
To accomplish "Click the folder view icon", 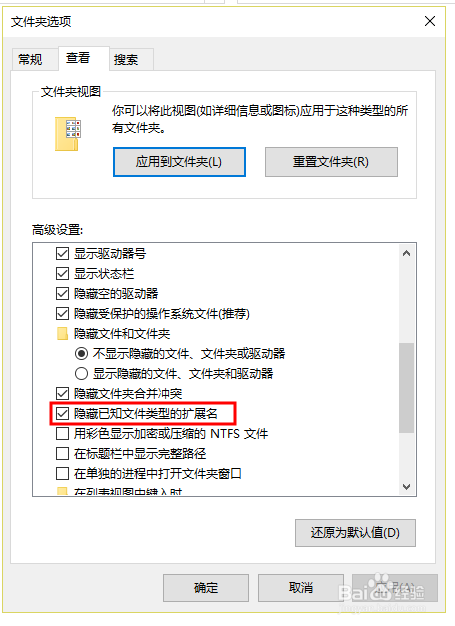I will coord(68,134).
